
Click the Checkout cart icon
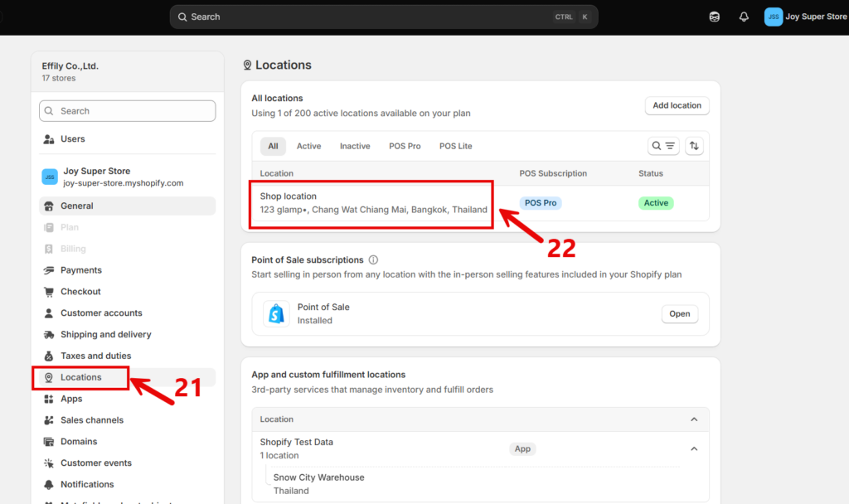pyautogui.click(x=49, y=292)
